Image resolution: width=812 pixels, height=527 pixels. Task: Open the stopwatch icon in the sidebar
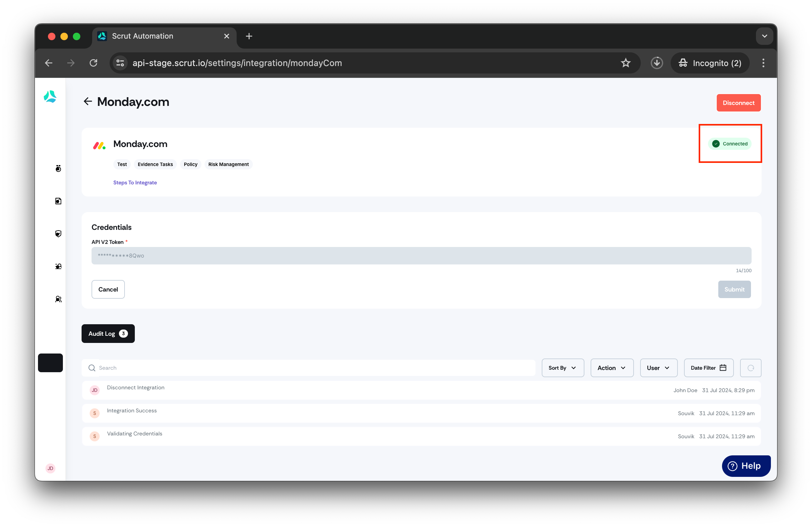point(58,168)
